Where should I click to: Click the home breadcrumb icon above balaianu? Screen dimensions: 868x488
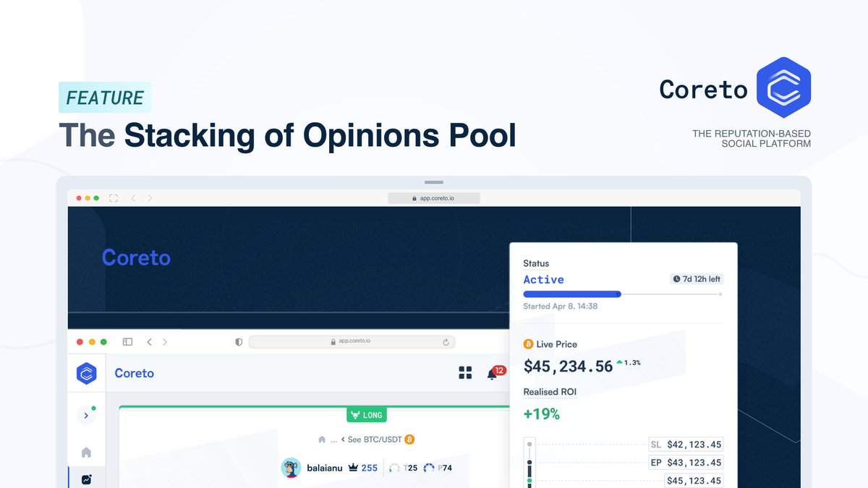point(321,440)
